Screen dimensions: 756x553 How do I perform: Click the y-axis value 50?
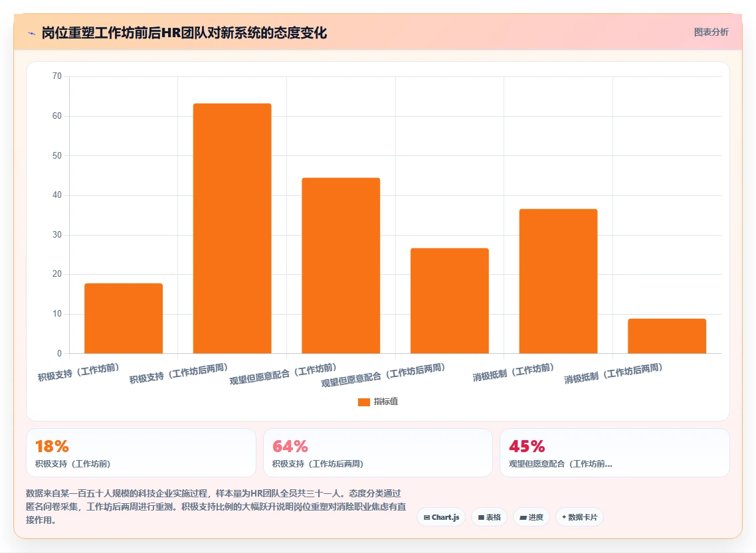click(57, 155)
